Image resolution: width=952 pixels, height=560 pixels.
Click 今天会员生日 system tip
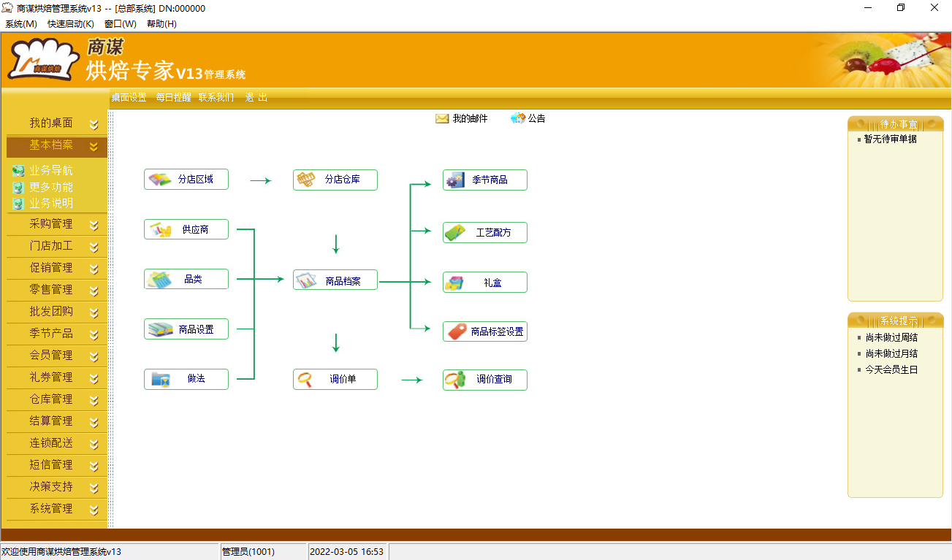(x=891, y=369)
